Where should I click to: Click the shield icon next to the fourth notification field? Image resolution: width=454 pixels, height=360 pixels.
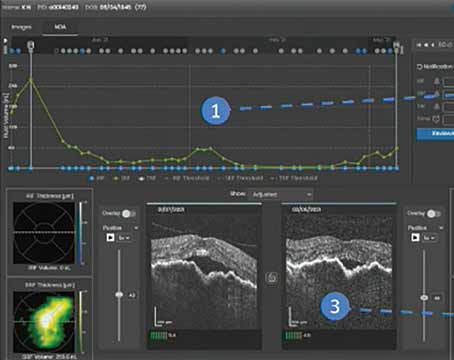(436, 119)
